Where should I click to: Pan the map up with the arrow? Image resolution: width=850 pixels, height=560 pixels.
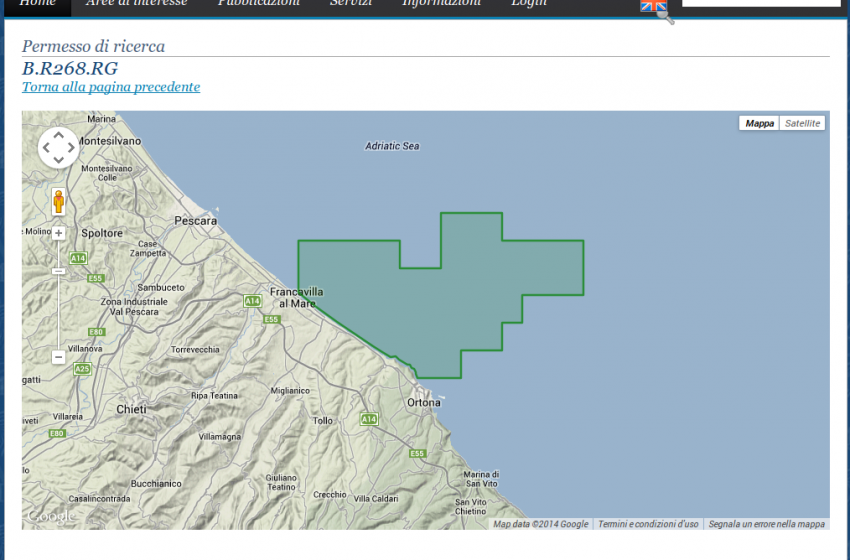pos(58,135)
